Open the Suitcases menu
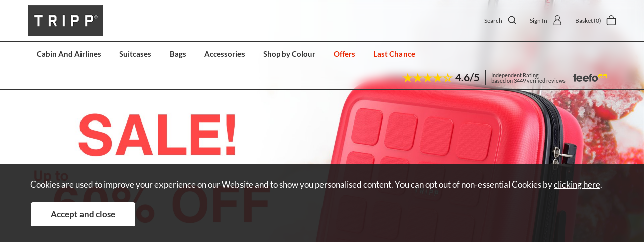The height and width of the screenshot is (242, 644). pos(135,54)
